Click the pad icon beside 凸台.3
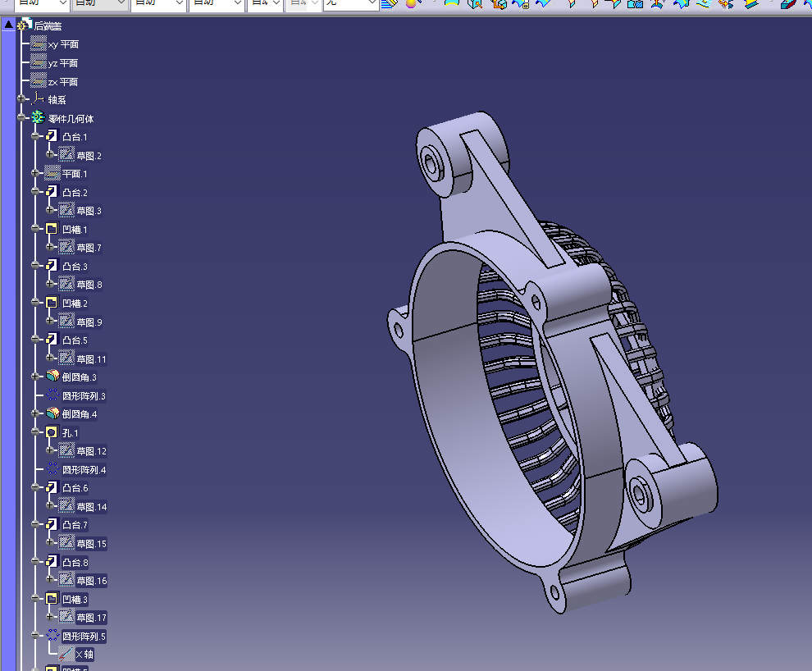 (52, 266)
